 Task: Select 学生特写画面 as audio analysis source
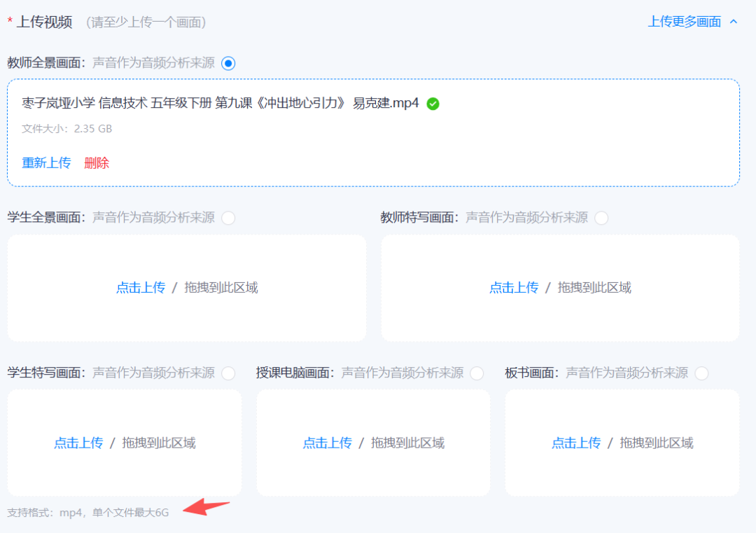[x=228, y=373]
